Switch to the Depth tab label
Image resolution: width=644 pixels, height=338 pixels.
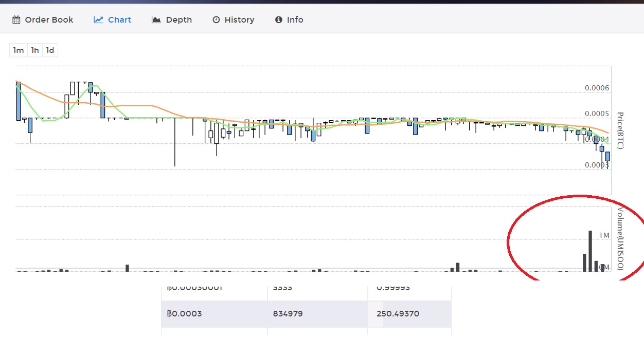[178, 20]
